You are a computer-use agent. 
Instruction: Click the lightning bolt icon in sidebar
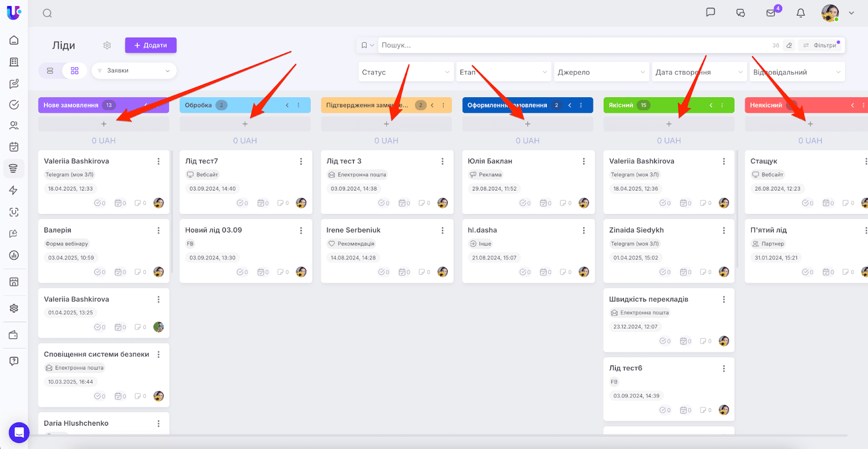tap(14, 190)
